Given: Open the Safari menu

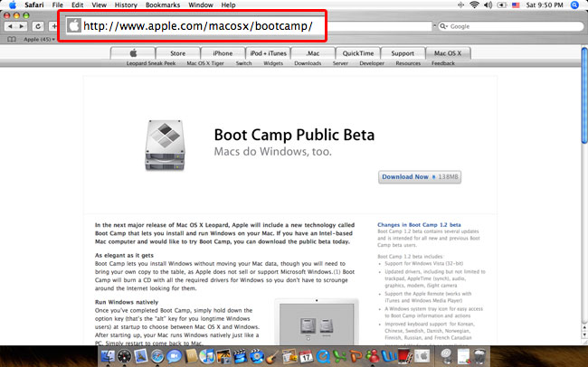Looking at the screenshot, I should (34, 5).
